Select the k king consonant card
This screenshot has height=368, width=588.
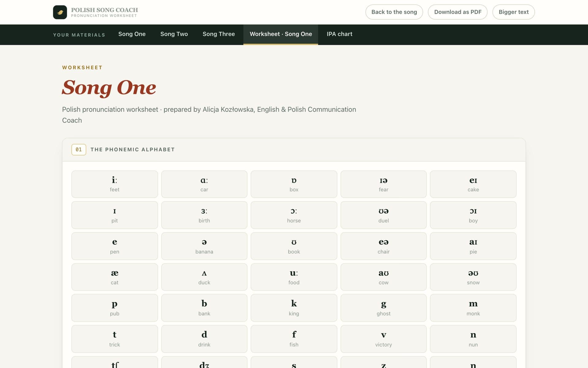(x=294, y=308)
